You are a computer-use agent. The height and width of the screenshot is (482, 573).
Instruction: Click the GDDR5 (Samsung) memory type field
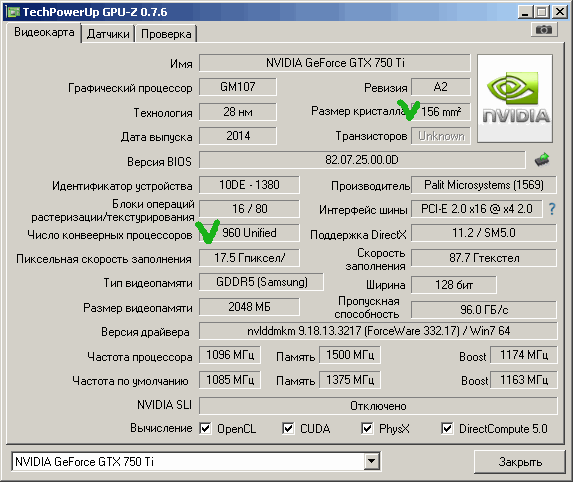(x=261, y=282)
